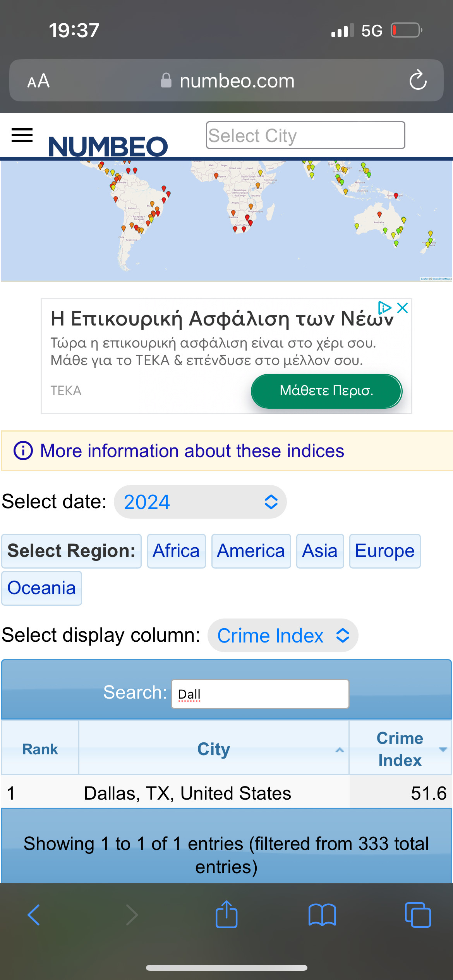Open the Select date 2024 dropdown
The width and height of the screenshot is (453, 980).
(x=200, y=502)
